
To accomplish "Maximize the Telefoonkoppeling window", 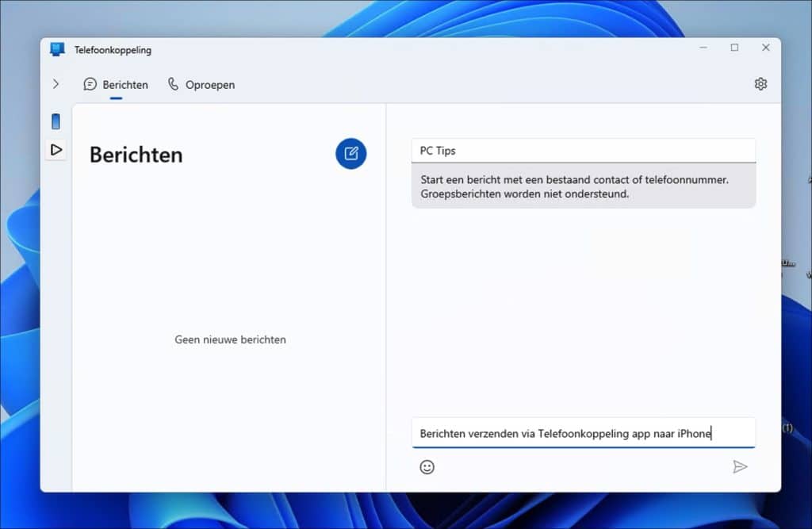I will coord(734,48).
